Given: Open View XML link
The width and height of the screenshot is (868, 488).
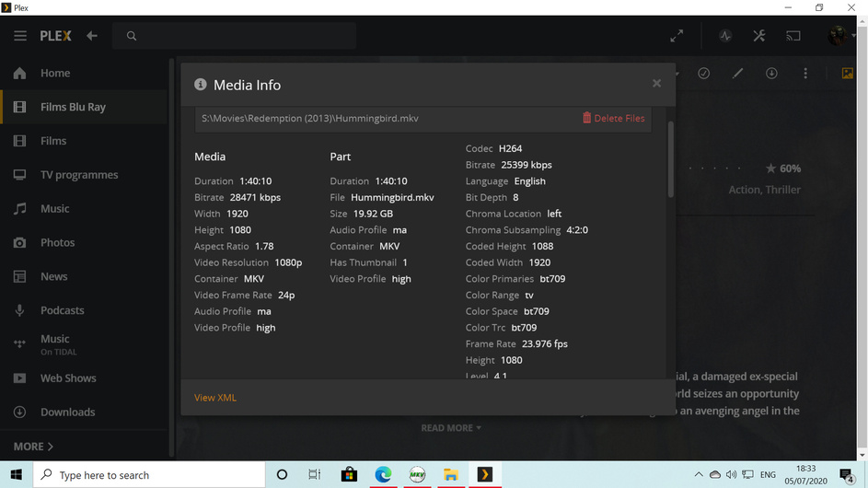Looking at the screenshot, I should 215,397.
